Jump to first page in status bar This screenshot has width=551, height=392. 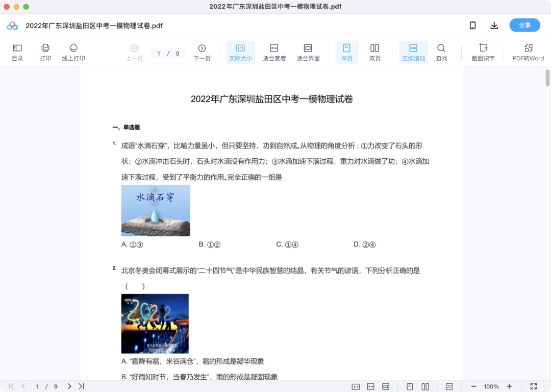point(12,386)
